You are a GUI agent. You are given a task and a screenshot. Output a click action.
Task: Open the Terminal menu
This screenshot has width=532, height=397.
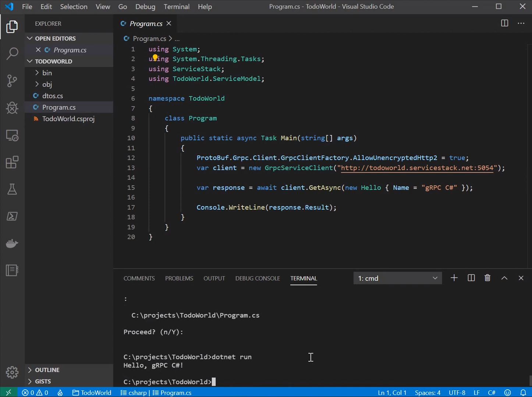tap(177, 7)
